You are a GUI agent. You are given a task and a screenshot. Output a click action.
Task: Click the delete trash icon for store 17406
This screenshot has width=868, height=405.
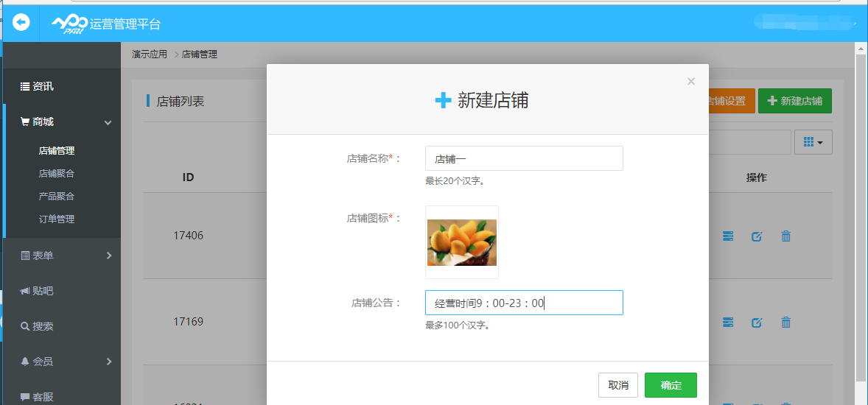click(x=785, y=236)
